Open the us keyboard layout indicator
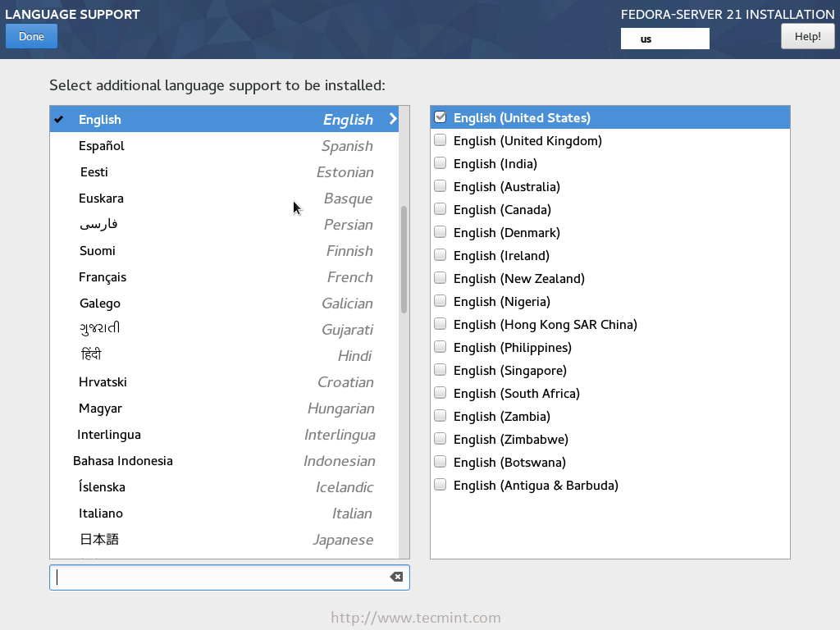Screen dimensions: 840x630 [664, 39]
